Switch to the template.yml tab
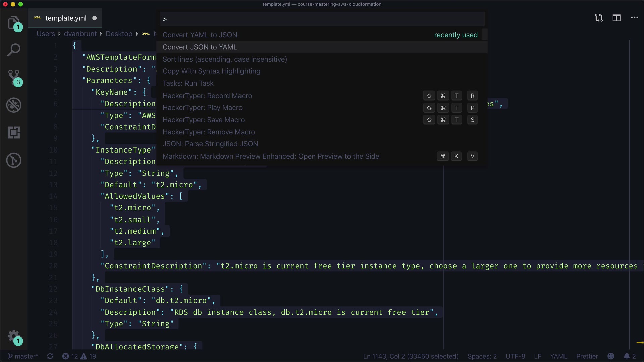This screenshot has width=644, height=362. click(65, 18)
